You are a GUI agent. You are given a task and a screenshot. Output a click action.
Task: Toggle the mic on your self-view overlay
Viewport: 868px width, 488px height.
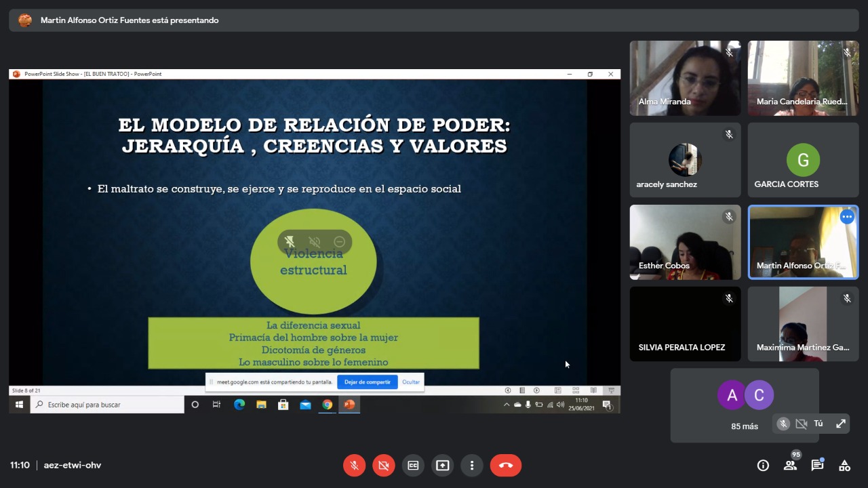(x=783, y=423)
